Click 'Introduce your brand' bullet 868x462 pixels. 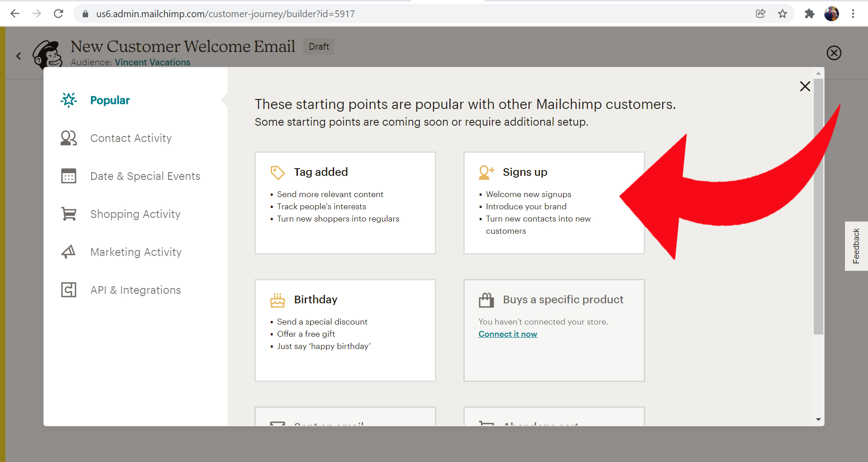point(526,207)
